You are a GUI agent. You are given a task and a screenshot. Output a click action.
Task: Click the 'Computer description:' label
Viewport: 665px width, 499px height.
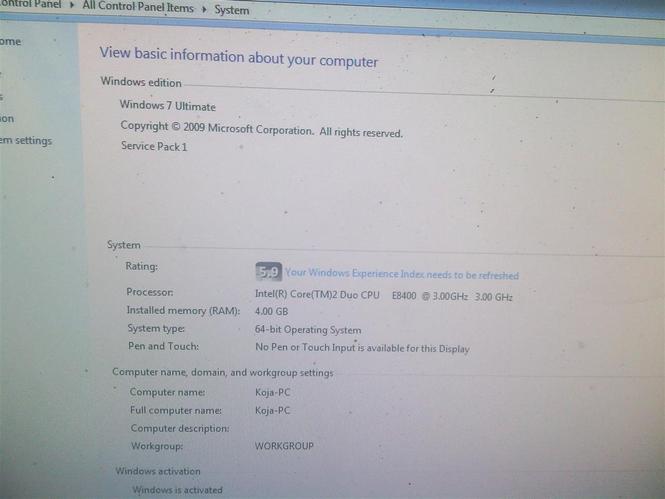tap(180, 428)
